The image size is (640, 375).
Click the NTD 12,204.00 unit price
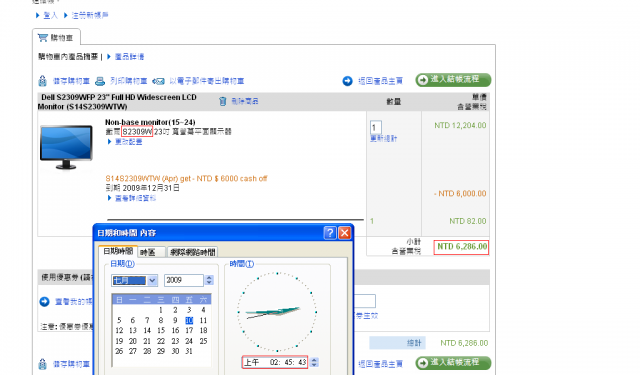point(460,126)
